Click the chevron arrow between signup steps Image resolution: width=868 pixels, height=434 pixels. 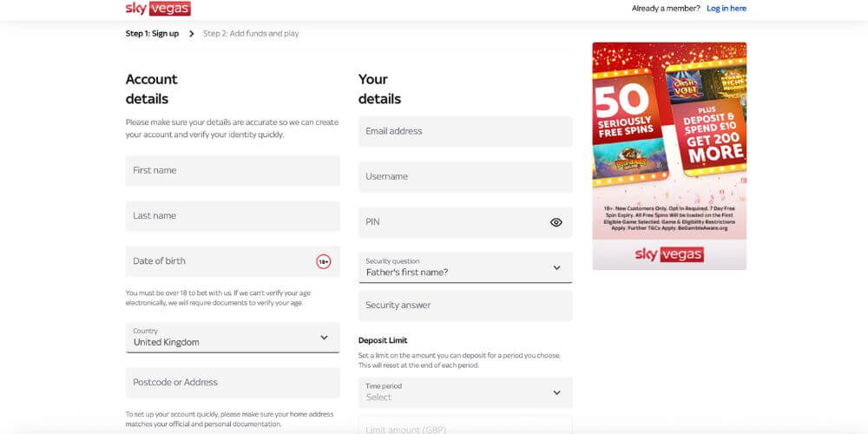click(x=192, y=34)
